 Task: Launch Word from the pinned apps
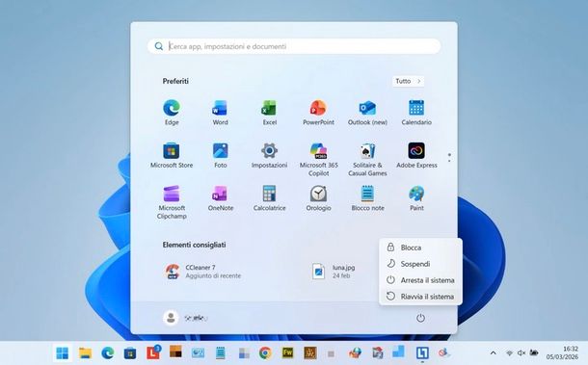pyautogui.click(x=220, y=112)
